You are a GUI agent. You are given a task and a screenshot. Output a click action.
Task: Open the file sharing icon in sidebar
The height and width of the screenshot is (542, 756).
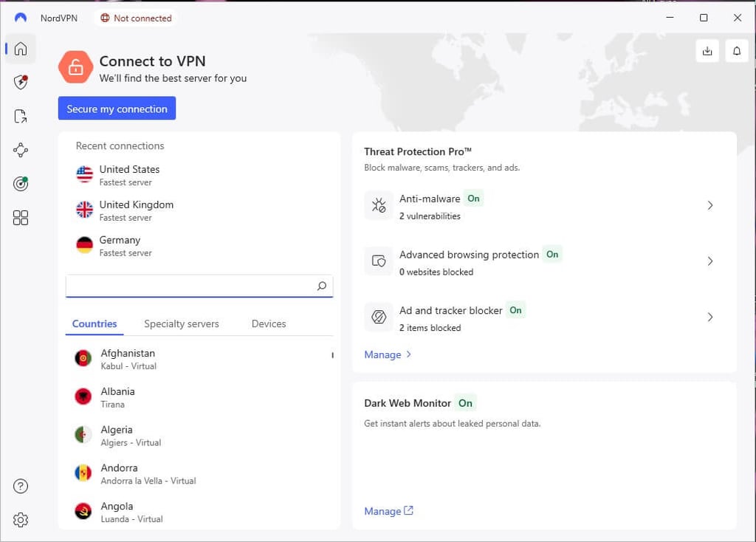click(x=21, y=116)
